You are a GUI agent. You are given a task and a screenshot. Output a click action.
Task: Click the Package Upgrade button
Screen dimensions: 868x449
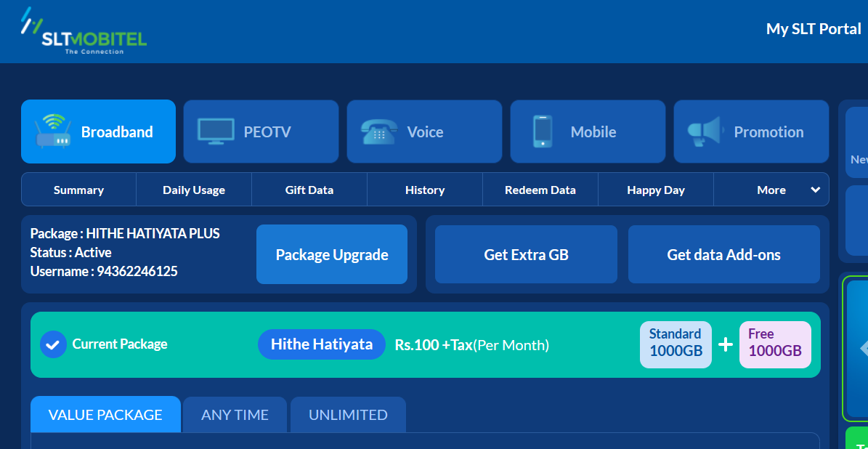tap(332, 255)
